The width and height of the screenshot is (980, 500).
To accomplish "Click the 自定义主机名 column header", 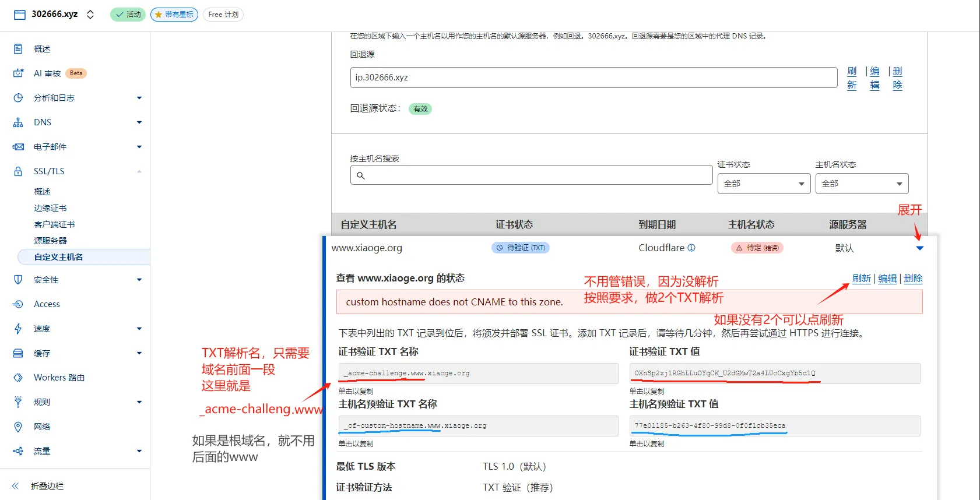I will [368, 224].
